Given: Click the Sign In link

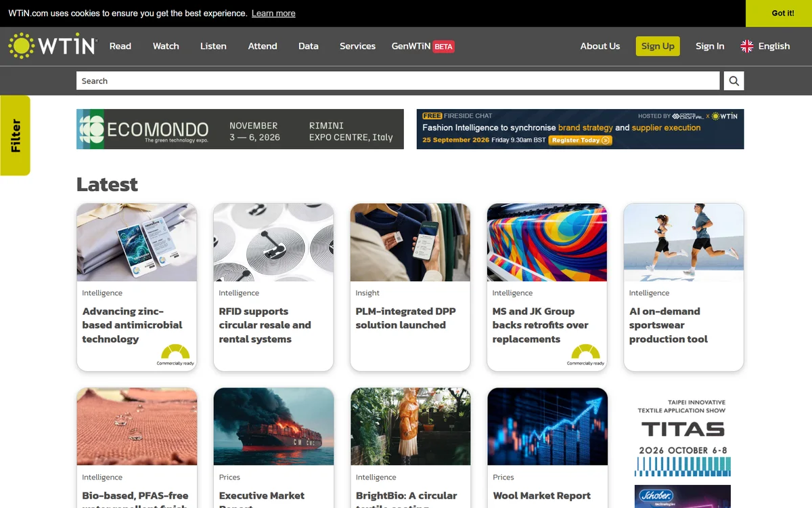Looking at the screenshot, I should [710, 46].
